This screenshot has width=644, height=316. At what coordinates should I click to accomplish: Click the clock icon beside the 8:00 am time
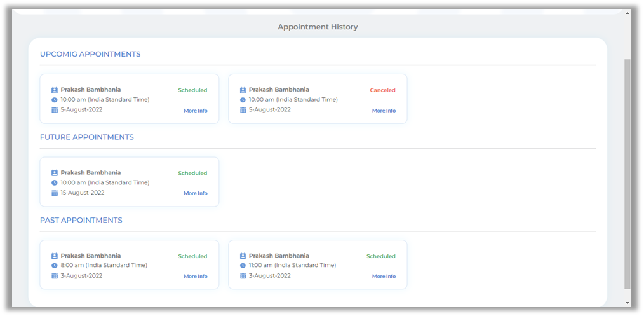point(55,266)
